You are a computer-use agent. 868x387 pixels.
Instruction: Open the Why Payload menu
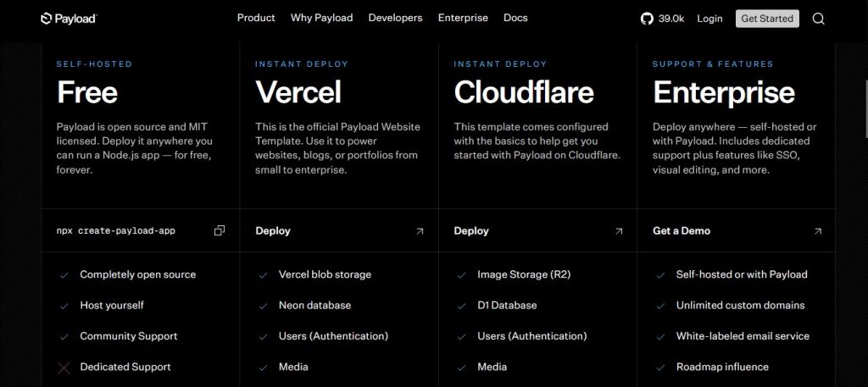coord(321,18)
